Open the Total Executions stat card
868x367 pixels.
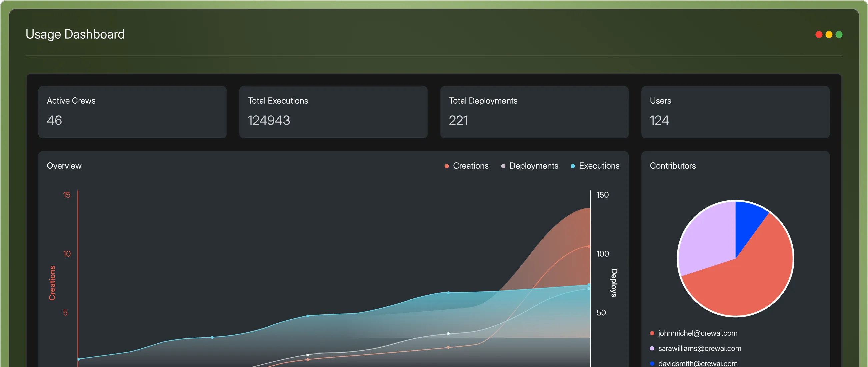(333, 112)
